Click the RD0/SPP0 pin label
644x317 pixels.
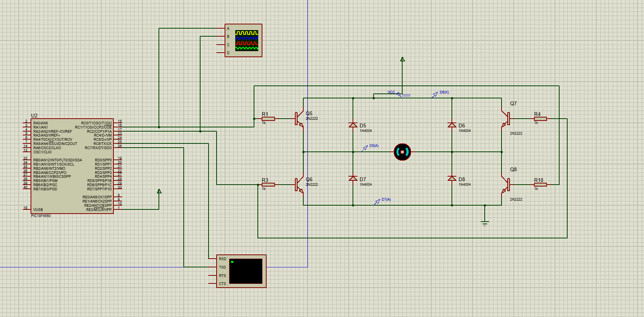pos(103,160)
